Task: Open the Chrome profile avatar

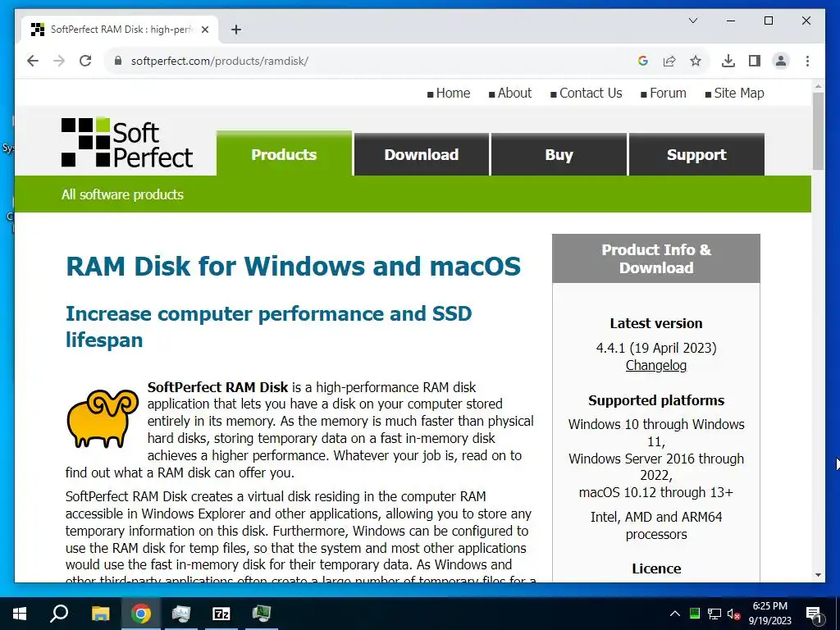Action: [x=781, y=61]
